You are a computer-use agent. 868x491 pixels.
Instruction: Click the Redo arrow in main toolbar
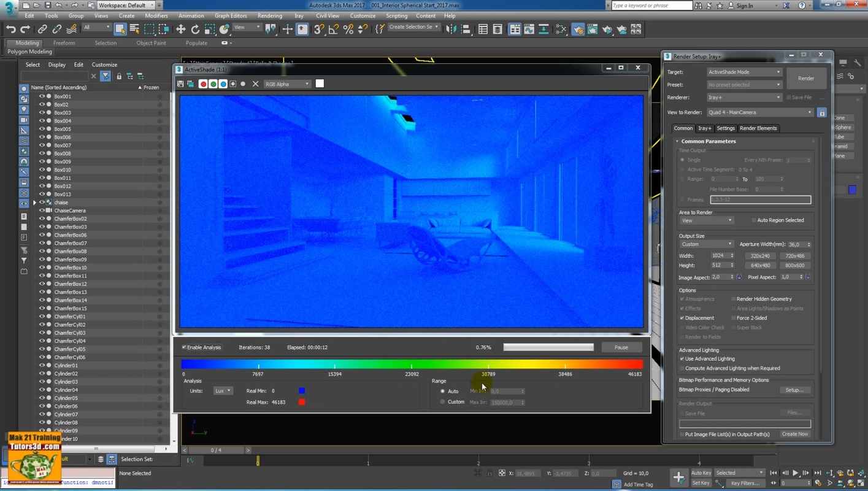[25, 29]
